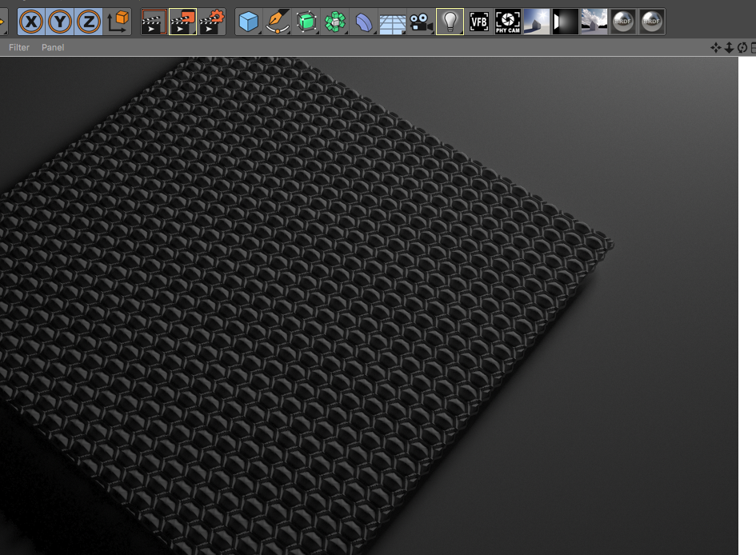756x555 pixels.
Task: Open the Filter menu
Action: (x=19, y=48)
